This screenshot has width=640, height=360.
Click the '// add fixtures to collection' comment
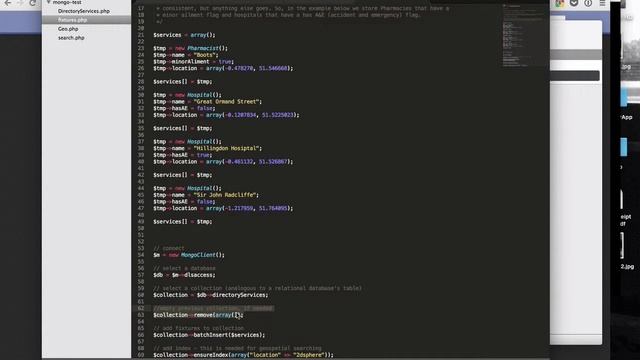pyautogui.click(x=198, y=328)
